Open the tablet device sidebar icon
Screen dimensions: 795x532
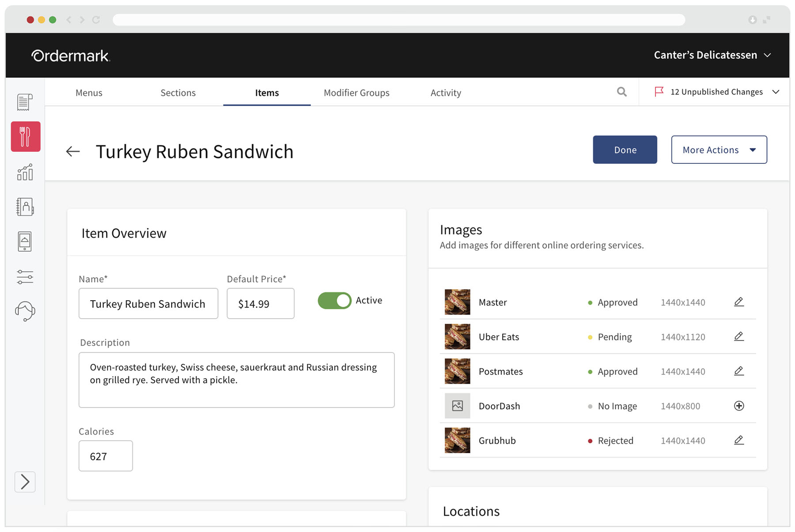pos(25,241)
